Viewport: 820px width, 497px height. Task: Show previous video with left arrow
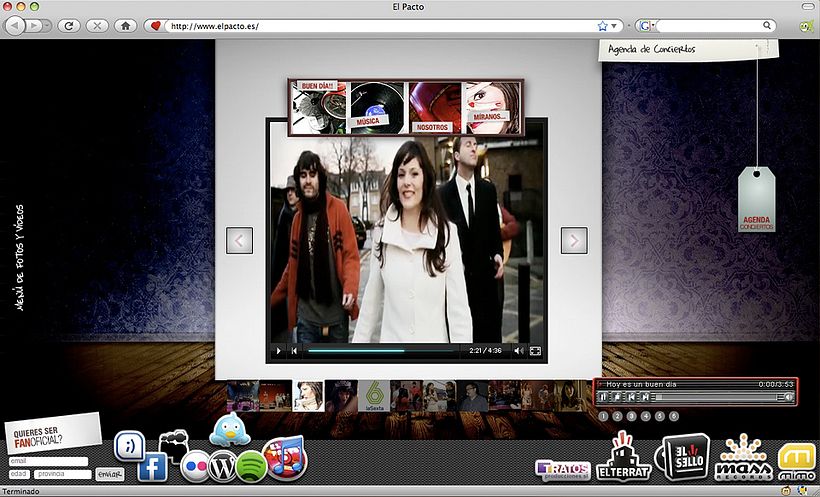click(x=240, y=241)
